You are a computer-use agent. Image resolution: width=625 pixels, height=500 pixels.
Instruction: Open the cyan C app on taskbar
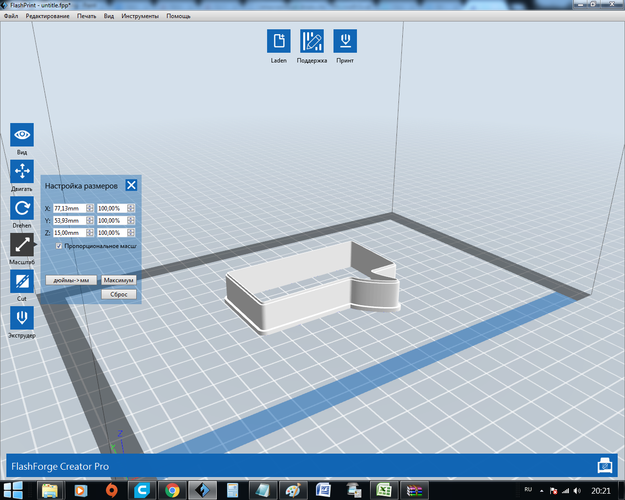[x=142, y=490]
